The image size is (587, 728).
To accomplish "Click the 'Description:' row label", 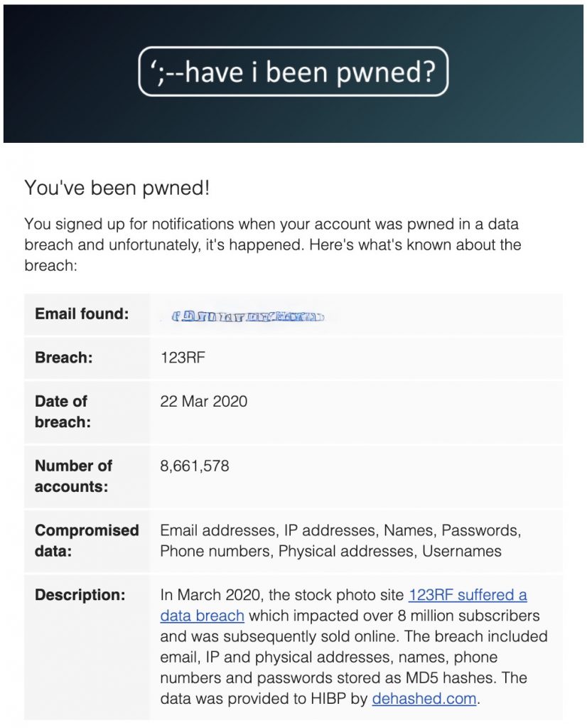I will 80,595.
